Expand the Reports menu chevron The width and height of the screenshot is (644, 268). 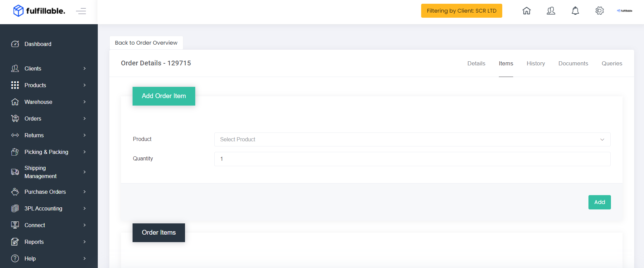click(x=85, y=242)
